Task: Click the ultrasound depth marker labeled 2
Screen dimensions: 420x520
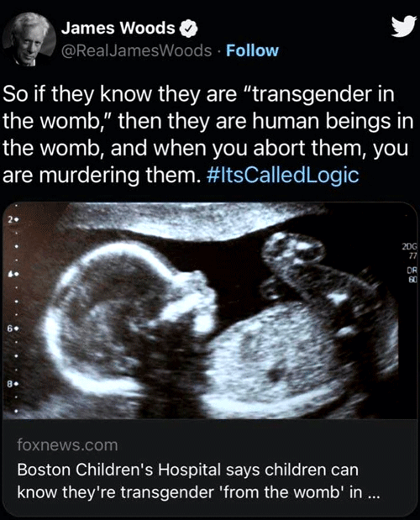Action: 13,219
